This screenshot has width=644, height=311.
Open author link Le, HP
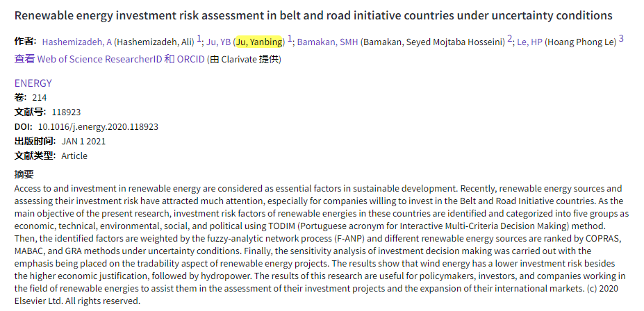coord(529,42)
